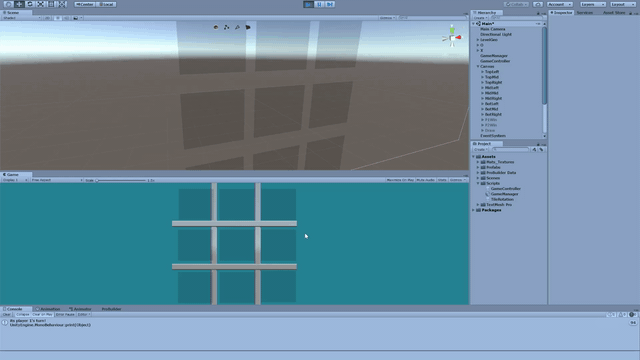Select the TileRotation script
The width and height of the screenshot is (640, 360).
coord(502,200)
